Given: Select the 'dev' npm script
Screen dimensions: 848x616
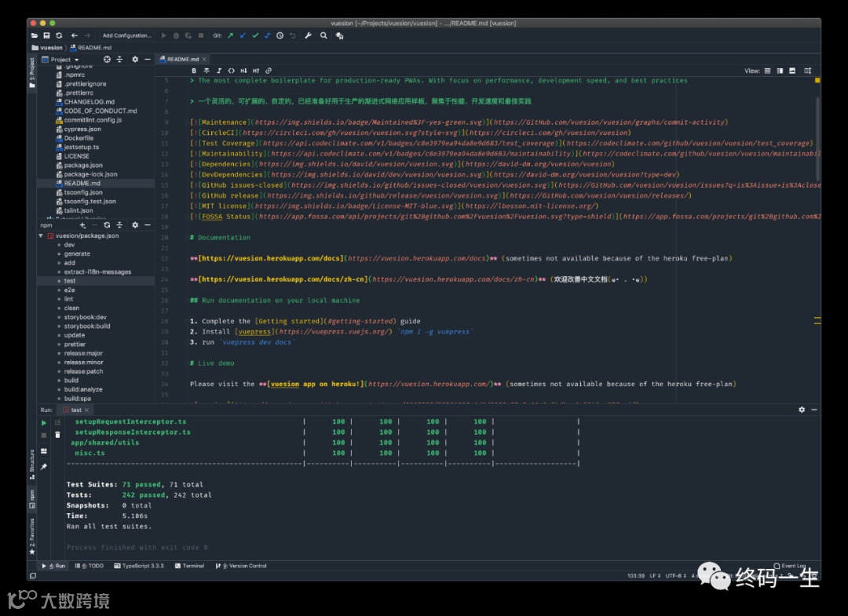Looking at the screenshot, I should coord(69,245).
